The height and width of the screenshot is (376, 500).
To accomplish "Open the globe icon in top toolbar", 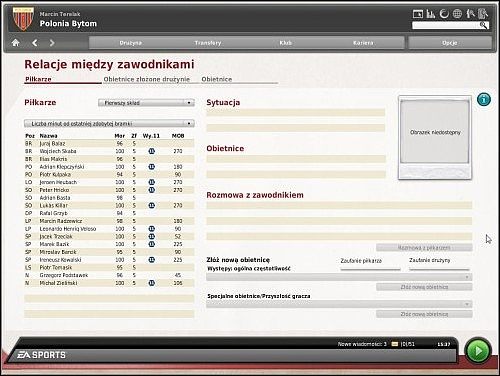I will click(457, 14).
